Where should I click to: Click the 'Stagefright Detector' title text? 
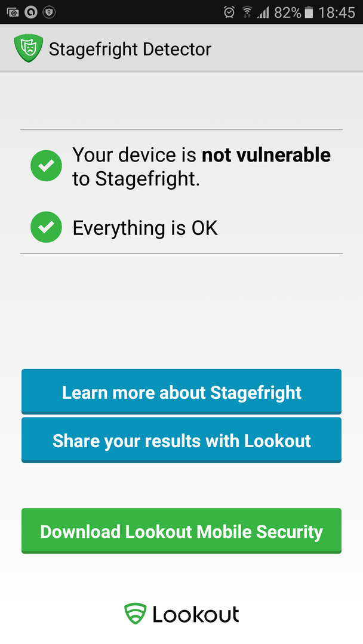(x=130, y=49)
